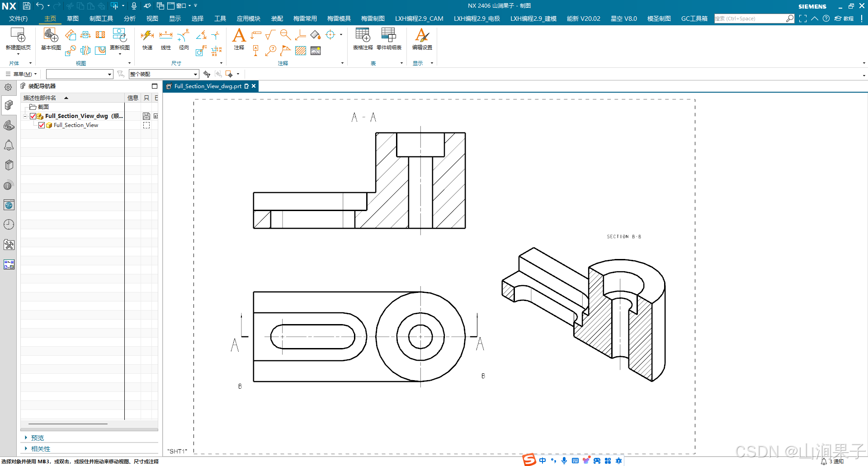Switch to the 装配 ribbon tab
This screenshot has height=466, width=868.
(x=277, y=19)
